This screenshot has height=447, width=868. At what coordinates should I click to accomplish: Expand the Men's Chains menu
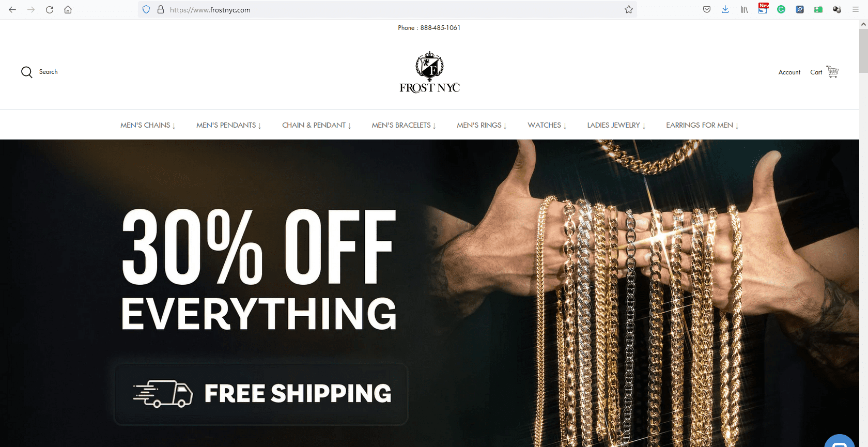(x=148, y=125)
